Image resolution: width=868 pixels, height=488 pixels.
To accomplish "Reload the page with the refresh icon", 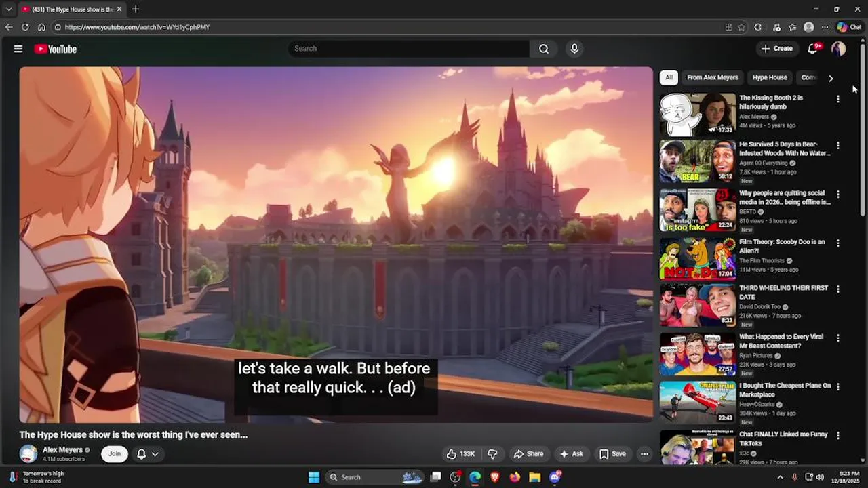I will (25, 27).
